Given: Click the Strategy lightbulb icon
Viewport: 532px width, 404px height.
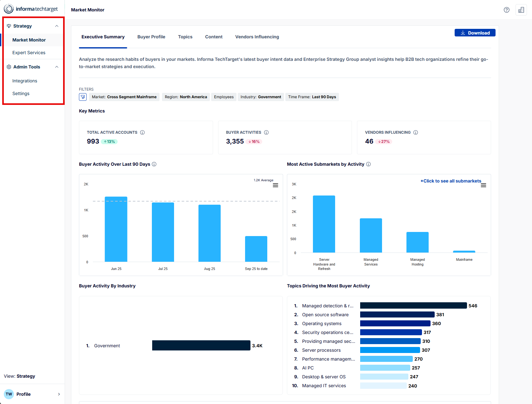Looking at the screenshot, I should pos(9,26).
